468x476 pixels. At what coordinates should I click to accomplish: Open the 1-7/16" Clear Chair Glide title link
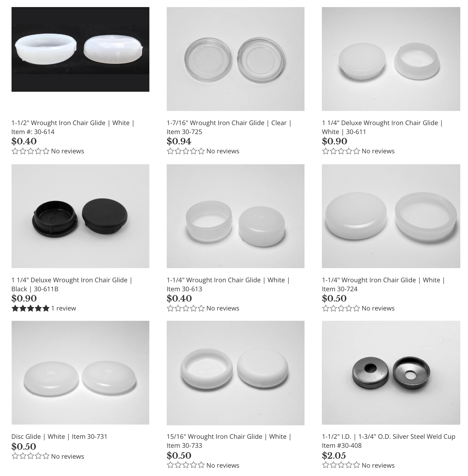[229, 127]
